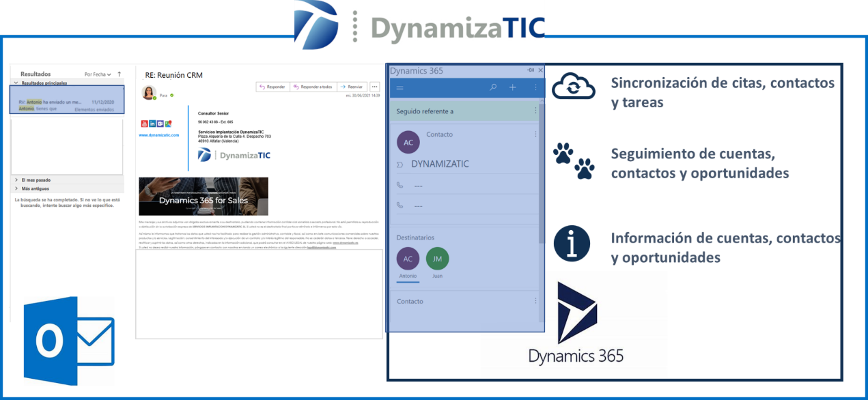Click the Dynamics 365 logo at bottom right
Image resolution: width=868 pixels, height=400 pixels.
pyautogui.click(x=576, y=324)
